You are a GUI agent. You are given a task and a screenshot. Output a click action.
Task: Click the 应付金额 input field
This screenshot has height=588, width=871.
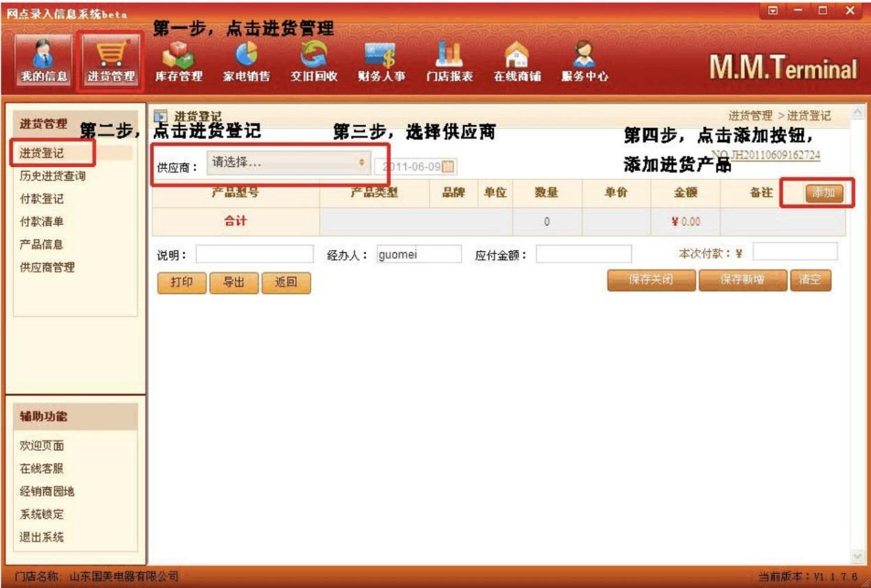pyautogui.click(x=585, y=253)
